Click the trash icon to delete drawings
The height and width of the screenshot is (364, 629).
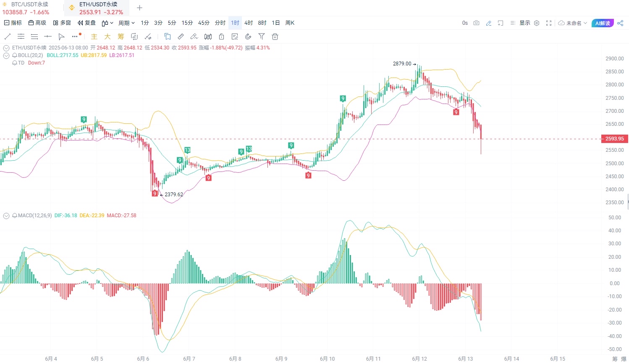coord(275,36)
